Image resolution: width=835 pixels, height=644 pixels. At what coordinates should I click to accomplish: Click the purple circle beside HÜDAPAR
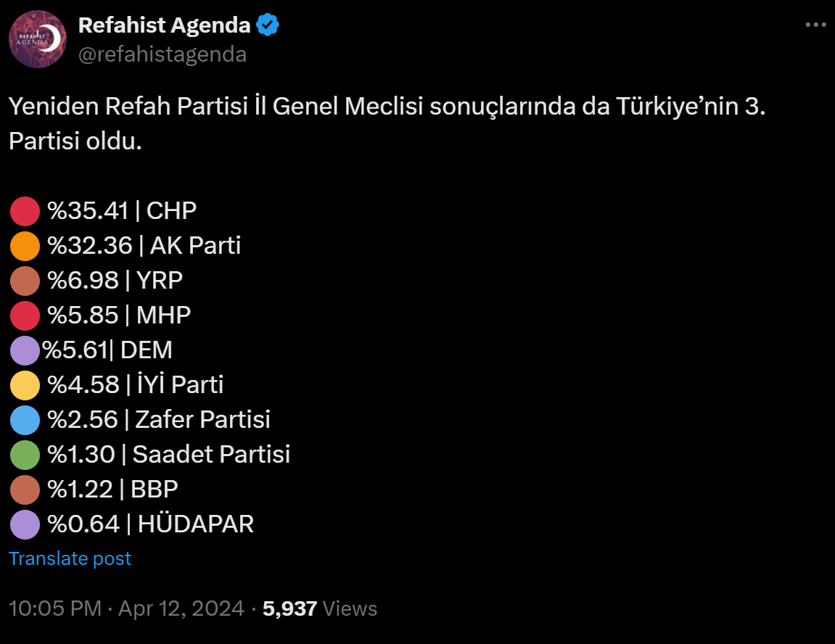25,524
